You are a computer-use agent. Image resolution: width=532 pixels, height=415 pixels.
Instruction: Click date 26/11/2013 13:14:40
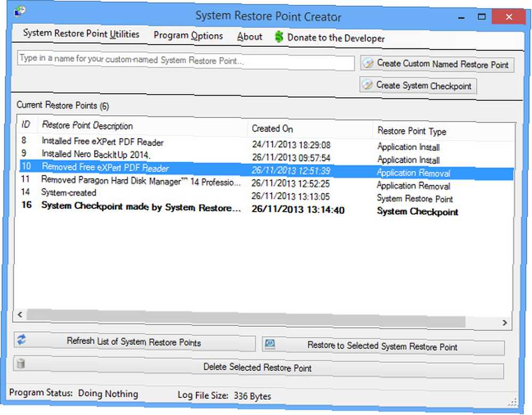(298, 209)
